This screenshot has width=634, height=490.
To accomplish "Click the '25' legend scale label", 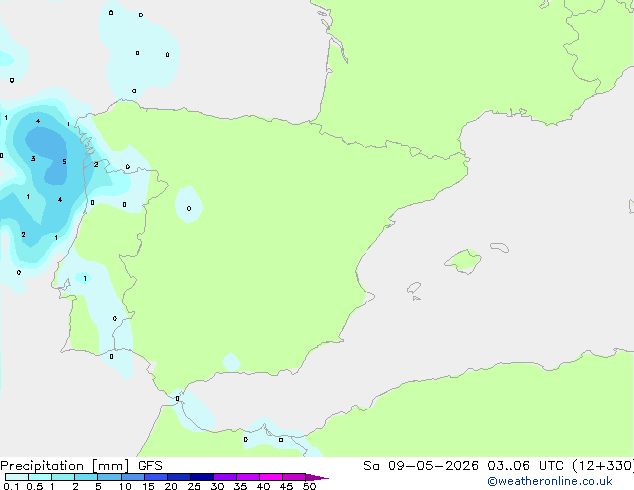I will (x=194, y=486).
